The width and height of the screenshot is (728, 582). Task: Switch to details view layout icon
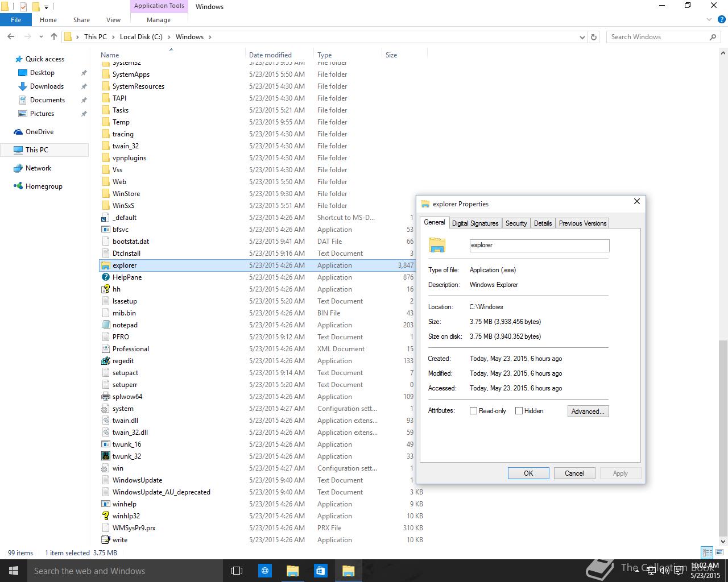coord(707,552)
